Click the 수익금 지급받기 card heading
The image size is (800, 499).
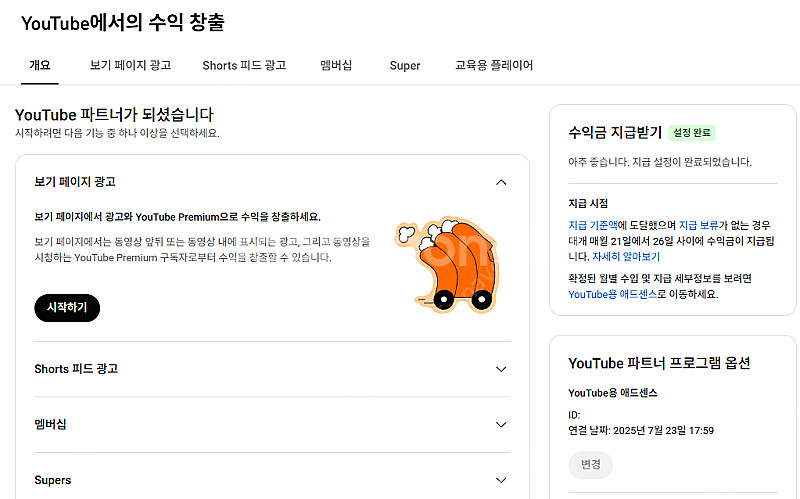(615, 133)
